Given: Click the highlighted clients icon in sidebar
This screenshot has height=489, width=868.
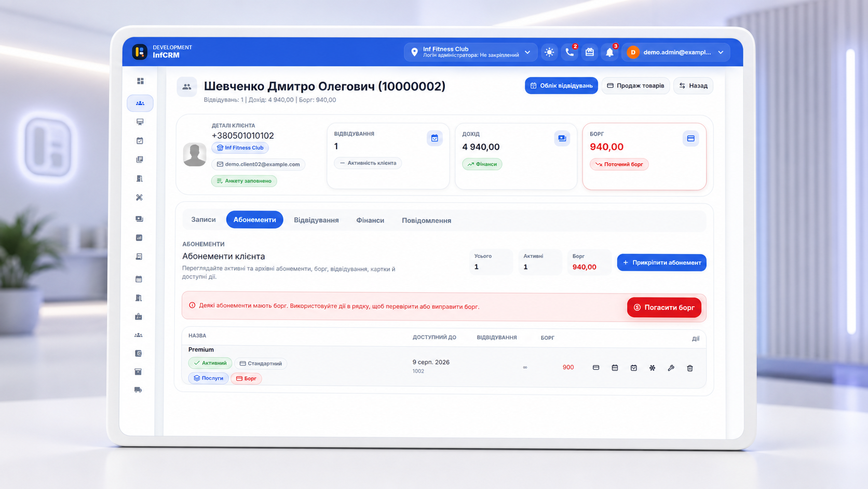Looking at the screenshot, I should [x=140, y=103].
